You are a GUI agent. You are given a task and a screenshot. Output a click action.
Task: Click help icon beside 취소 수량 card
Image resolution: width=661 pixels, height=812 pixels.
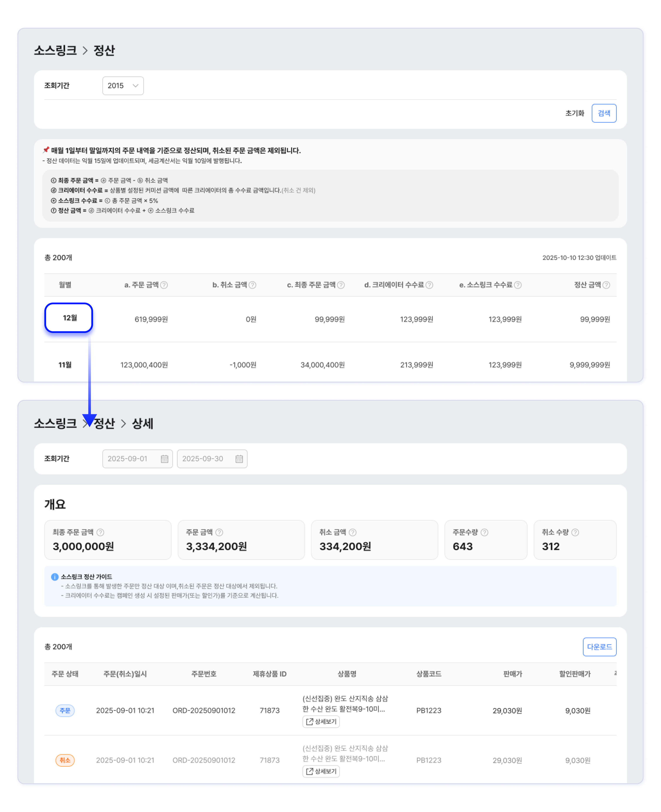575,532
